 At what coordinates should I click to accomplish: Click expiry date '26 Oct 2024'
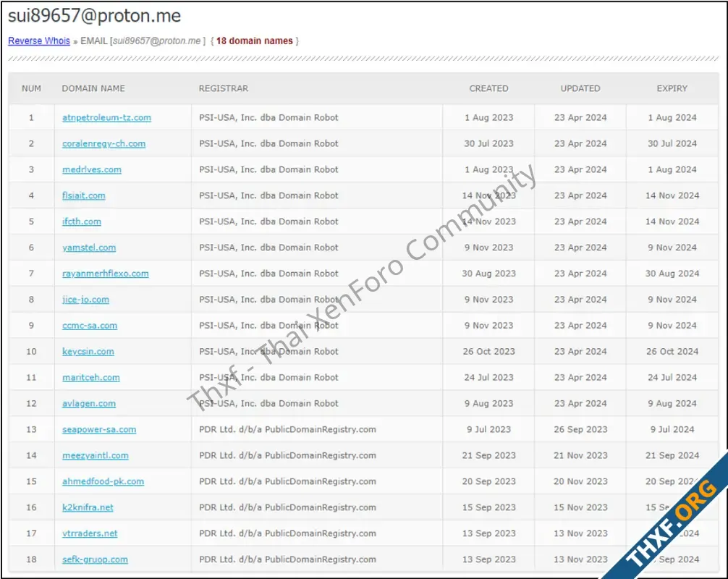pyautogui.click(x=672, y=352)
